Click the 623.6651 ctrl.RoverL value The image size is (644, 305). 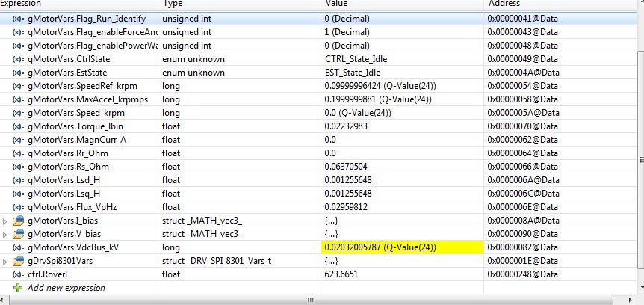[x=341, y=274]
